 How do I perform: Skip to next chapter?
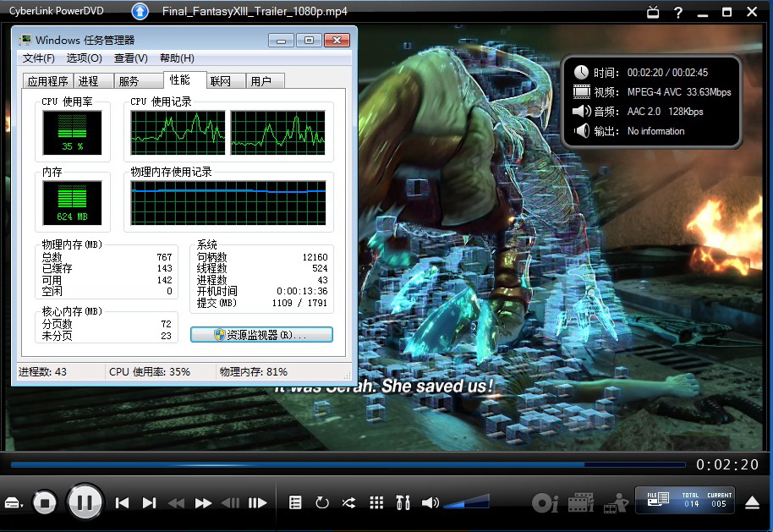[x=149, y=503]
